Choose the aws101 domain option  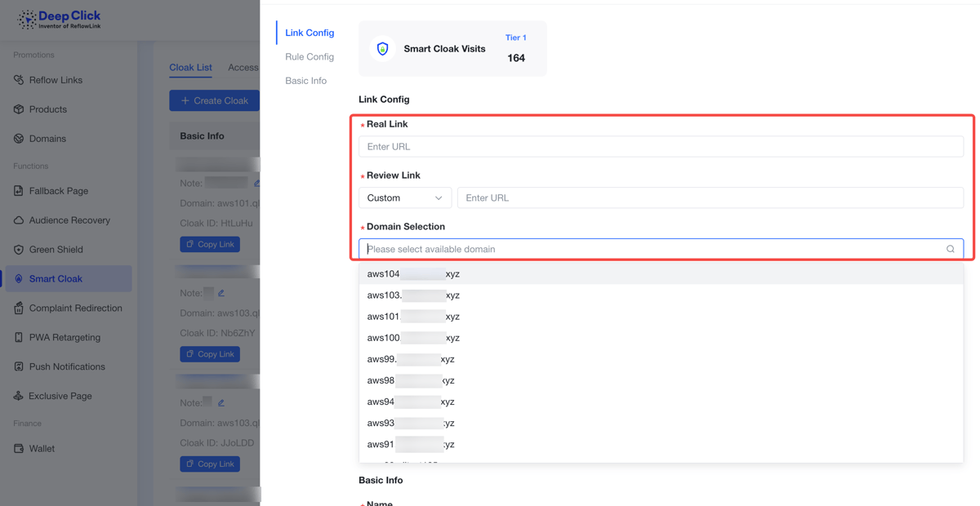(661, 317)
